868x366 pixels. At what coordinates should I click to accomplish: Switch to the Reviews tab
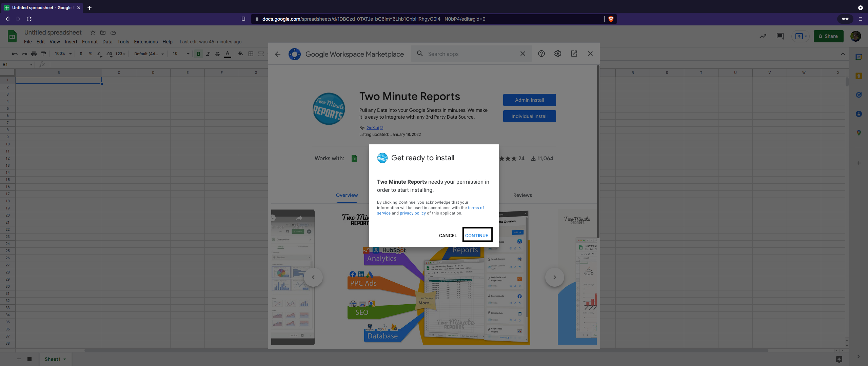(x=522, y=195)
